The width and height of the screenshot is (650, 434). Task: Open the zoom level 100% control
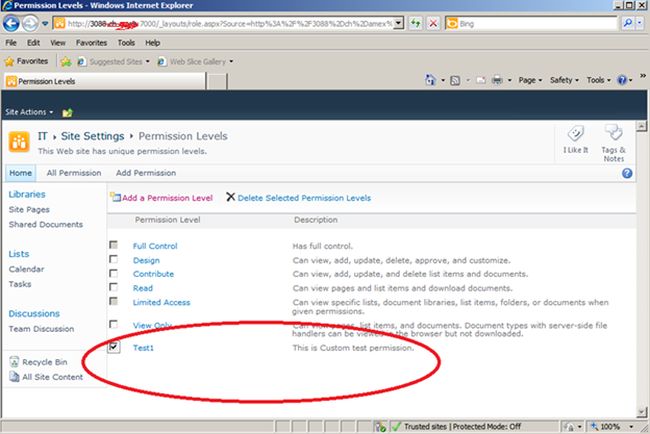[612, 426]
